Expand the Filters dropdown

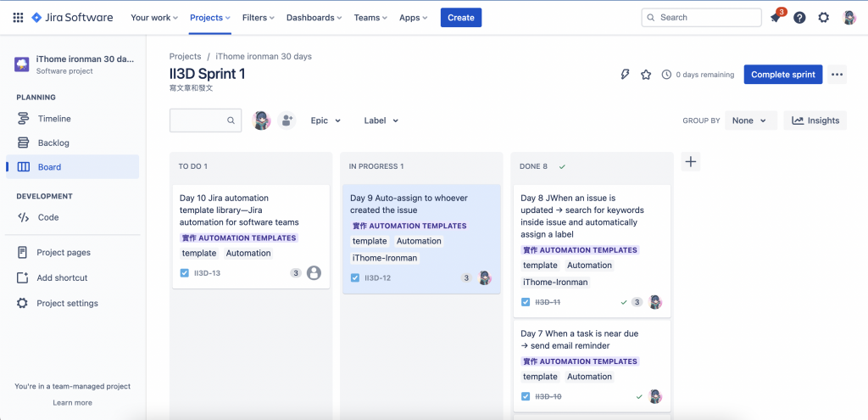[259, 18]
